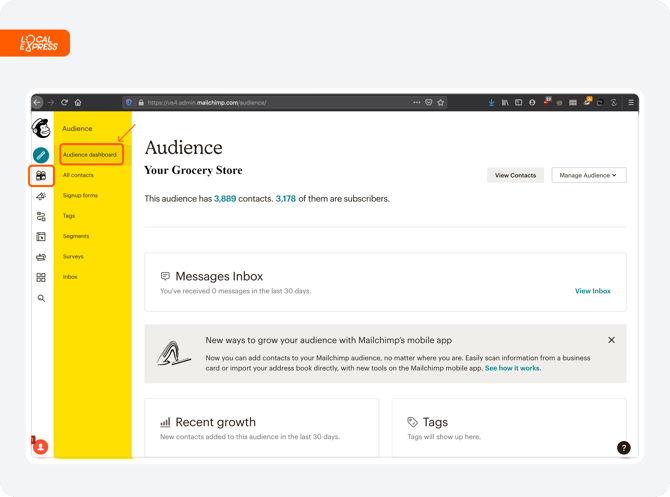Open Surveys in Audience menu
This screenshot has width=670, height=497.
point(73,256)
